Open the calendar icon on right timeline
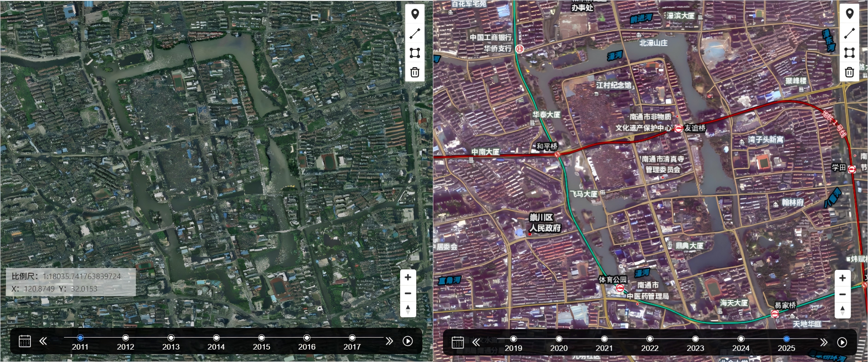The width and height of the screenshot is (868, 362). point(458,342)
